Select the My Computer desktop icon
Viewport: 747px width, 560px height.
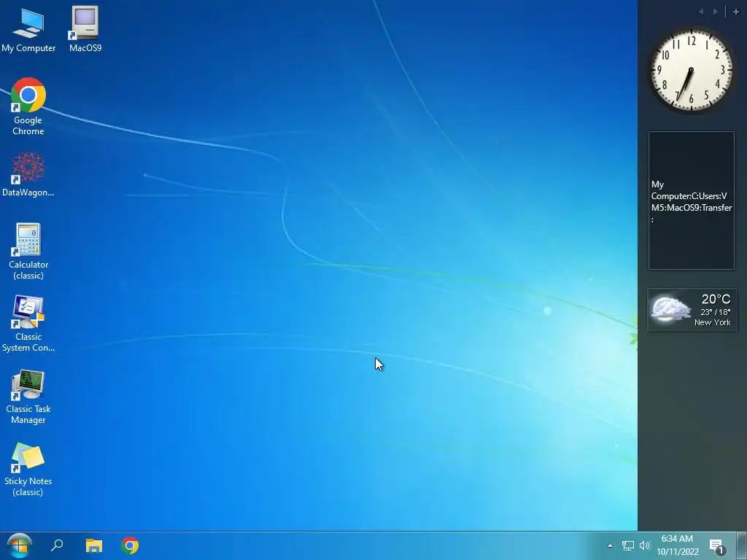tap(28, 29)
